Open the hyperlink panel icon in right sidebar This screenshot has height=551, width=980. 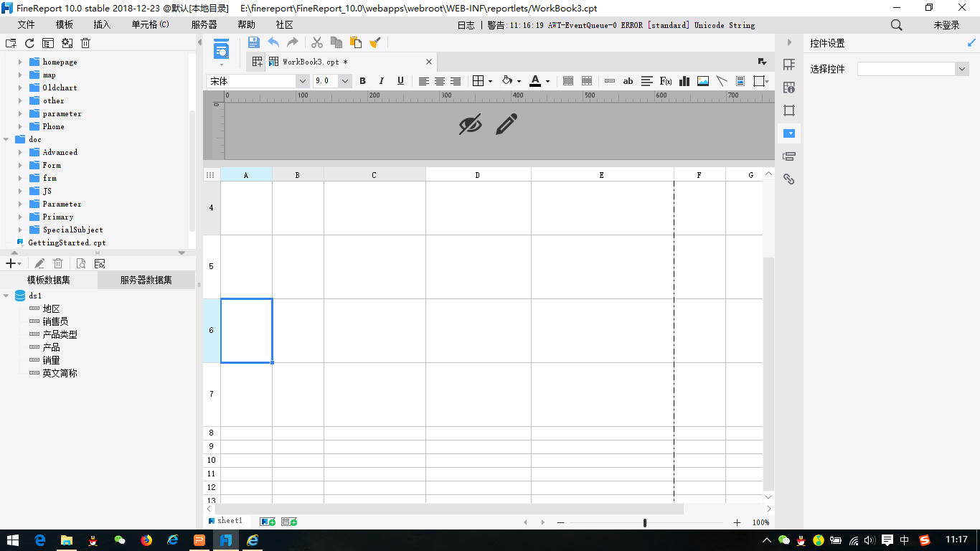click(788, 179)
